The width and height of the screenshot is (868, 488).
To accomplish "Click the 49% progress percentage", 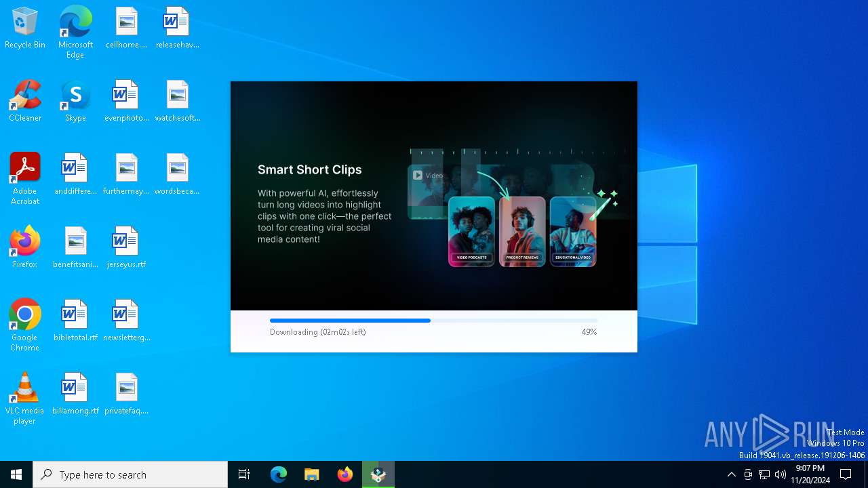I will 589,332.
